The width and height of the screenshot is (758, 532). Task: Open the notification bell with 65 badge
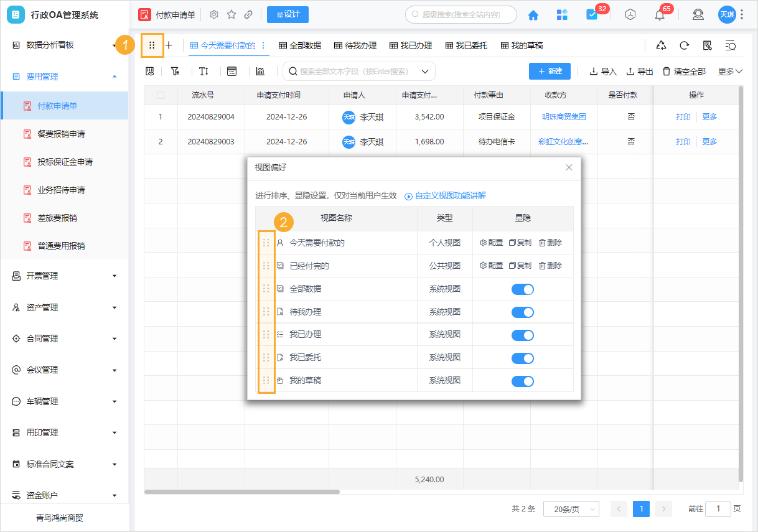660,14
